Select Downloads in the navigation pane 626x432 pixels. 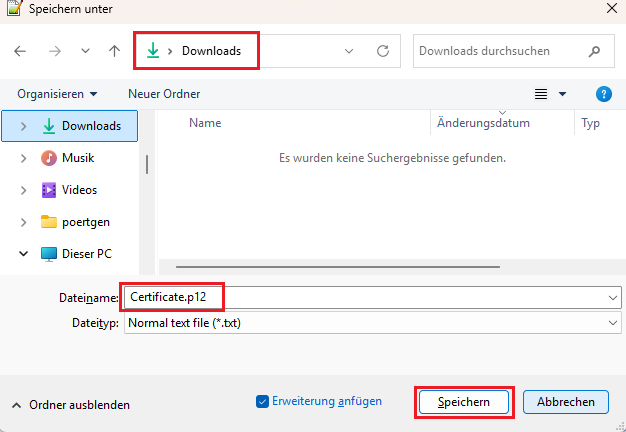[x=70, y=126]
